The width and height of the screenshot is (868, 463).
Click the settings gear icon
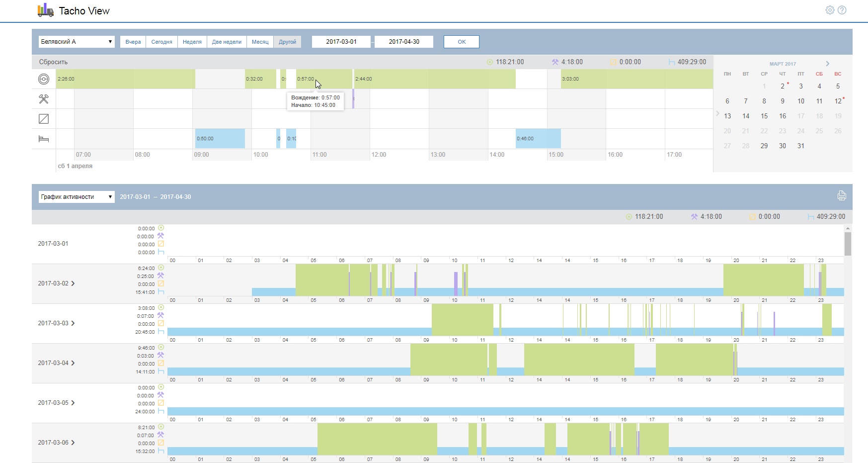(x=830, y=10)
